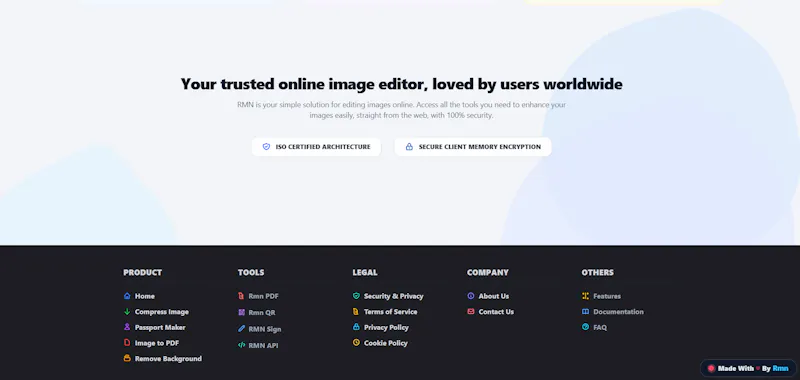Click the lock icon on Secure Client badge
Screen dimensions: 800x380
(x=409, y=147)
